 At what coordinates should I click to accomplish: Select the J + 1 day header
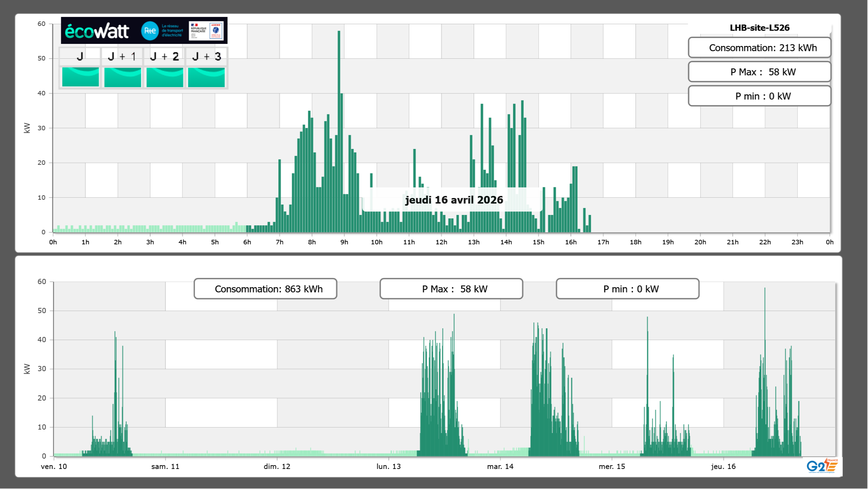[x=122, y=56]
